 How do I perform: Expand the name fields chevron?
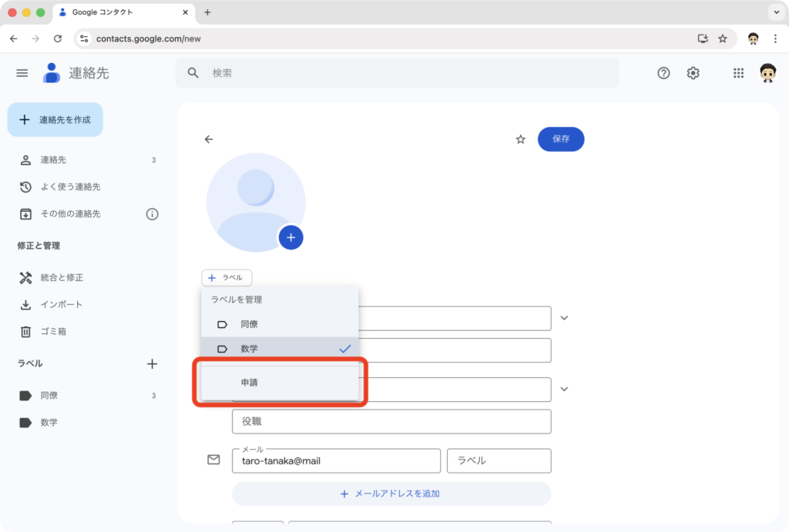click(x=564, y=318)
